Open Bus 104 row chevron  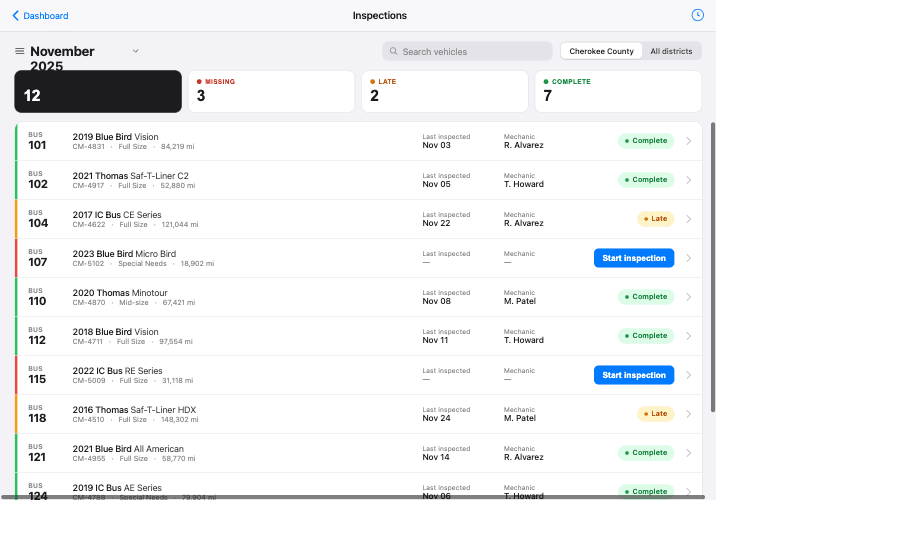coord(688,219)
